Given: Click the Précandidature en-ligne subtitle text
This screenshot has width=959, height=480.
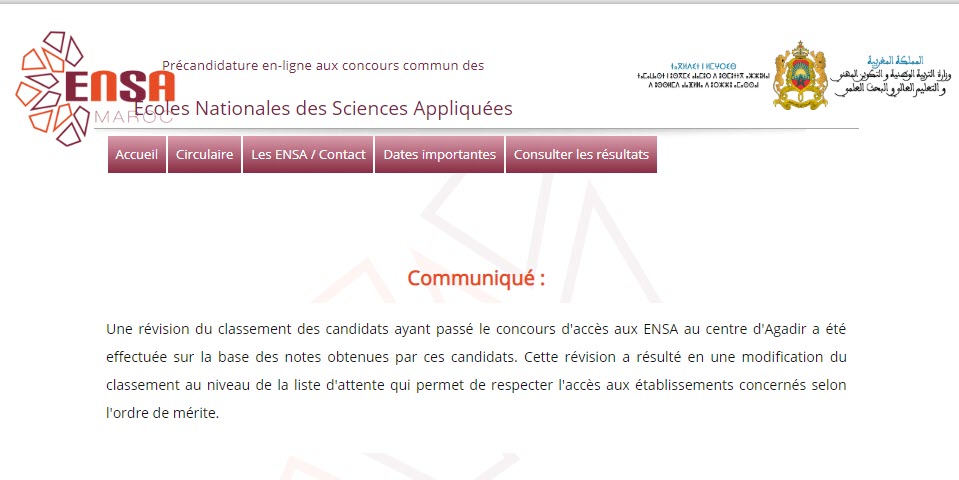Looking at the screenshot, I should (323, 65).
